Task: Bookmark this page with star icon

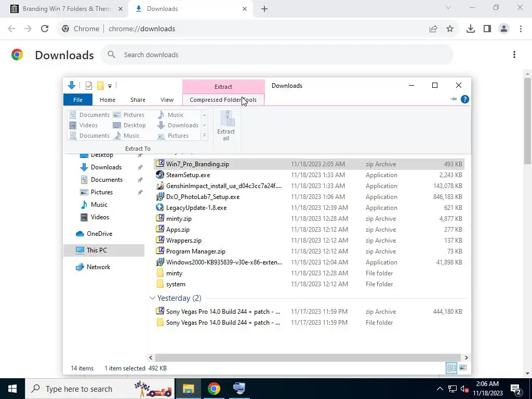Action: [x=450, y=29]
